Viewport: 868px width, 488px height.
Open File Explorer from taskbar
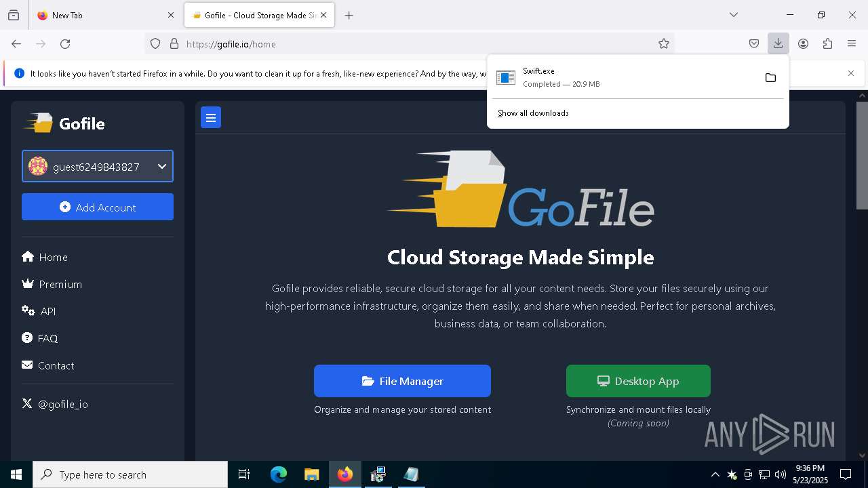click(x=312, y=474)
